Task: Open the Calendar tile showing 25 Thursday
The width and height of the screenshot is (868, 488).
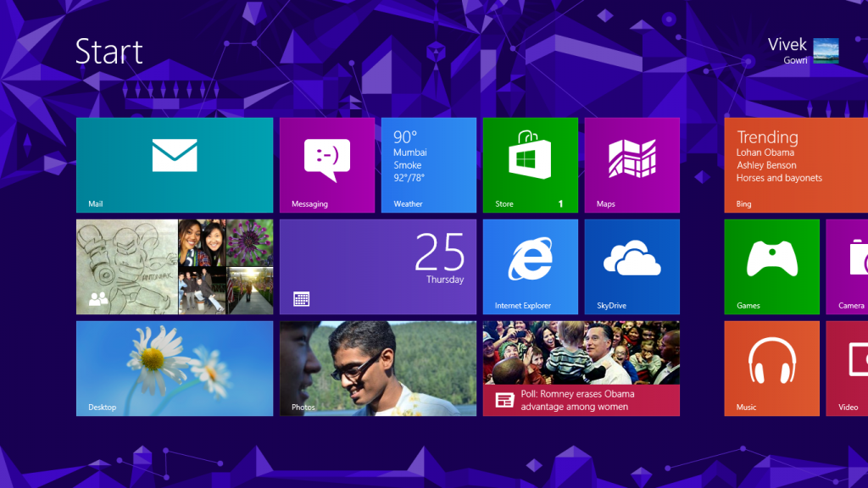Action: (x=377, y=267)
